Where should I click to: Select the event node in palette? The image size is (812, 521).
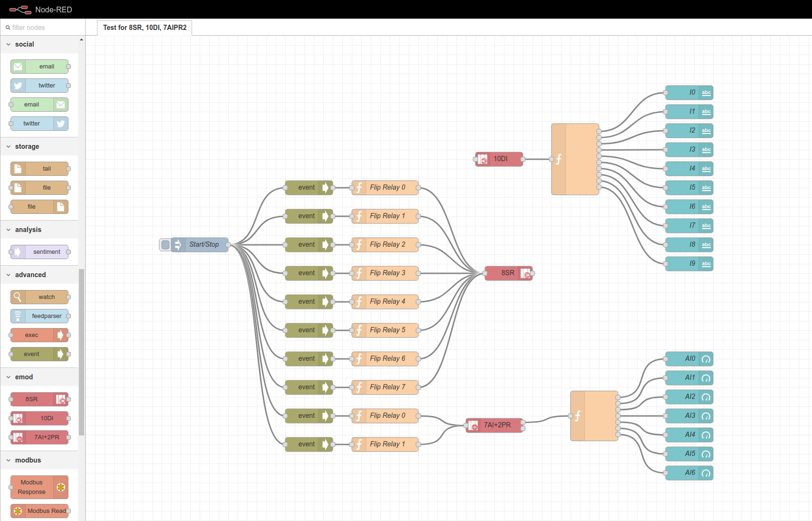(39, 354)
